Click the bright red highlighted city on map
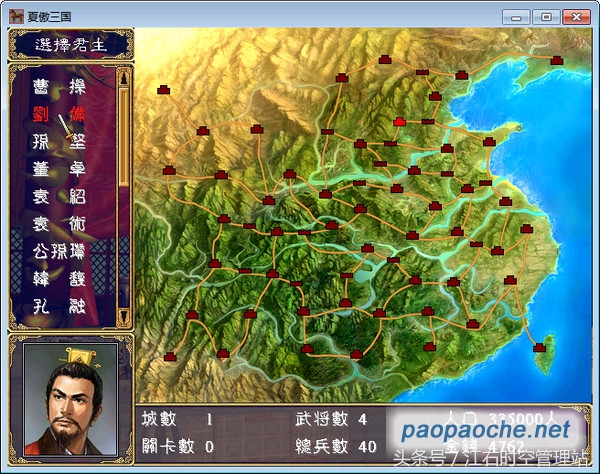 click(399, 122)
